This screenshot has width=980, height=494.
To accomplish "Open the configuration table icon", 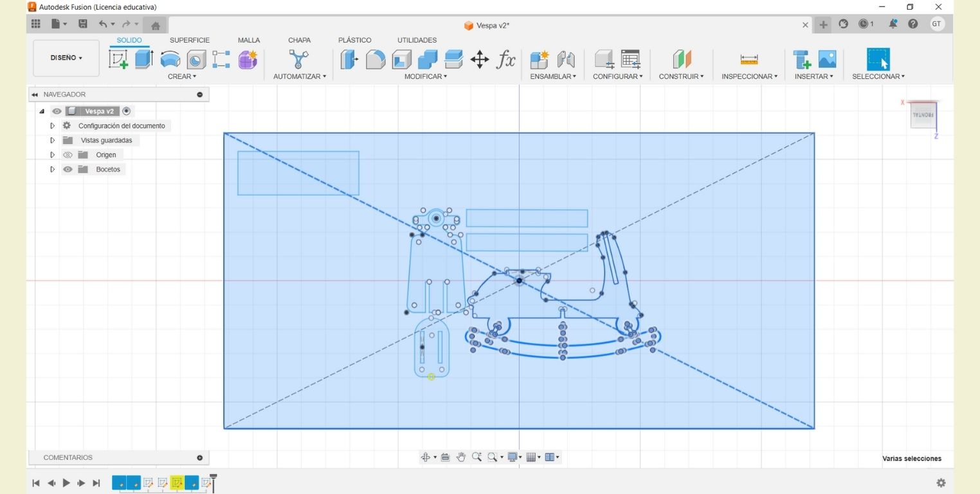I will (x=631, y=60).
